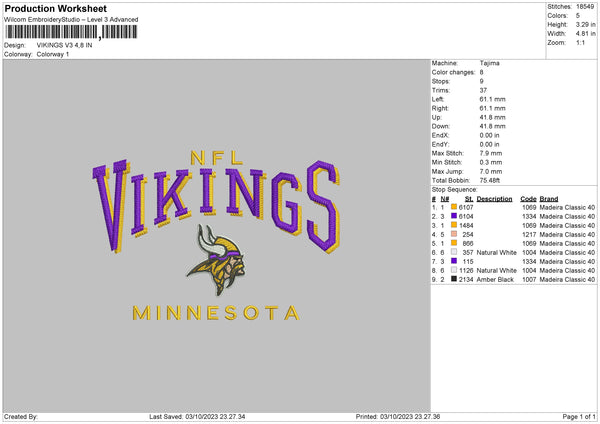Click the 'EndY:' label
Viewport: 600px width, 424px height.
point(440,144)
